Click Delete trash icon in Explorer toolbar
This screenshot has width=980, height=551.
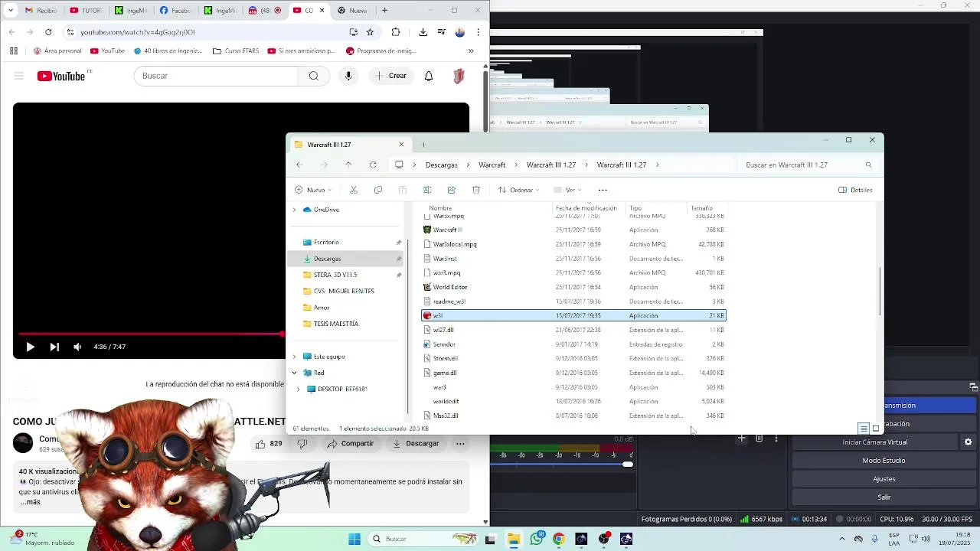(x=476, y=190)
